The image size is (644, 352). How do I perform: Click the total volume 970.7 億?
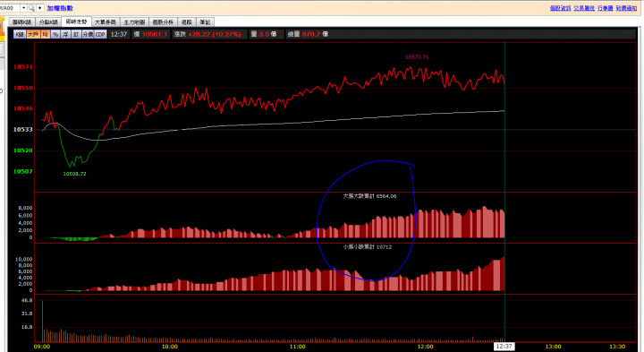pyautogui.click(x=315, y=35)
